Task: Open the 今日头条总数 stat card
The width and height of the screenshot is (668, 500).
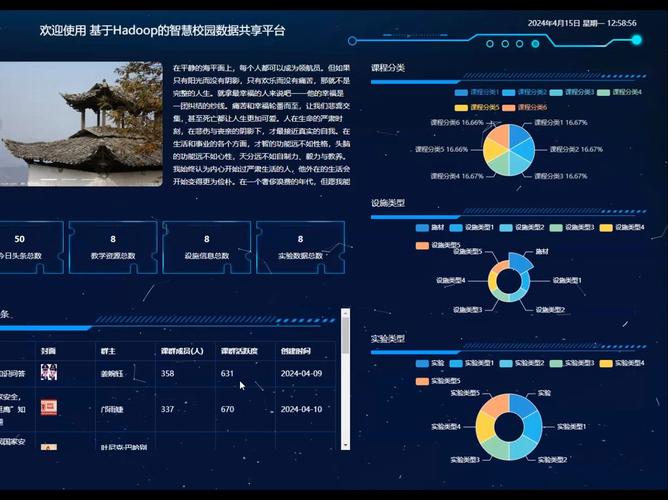Action: click(x=30, y=247)
